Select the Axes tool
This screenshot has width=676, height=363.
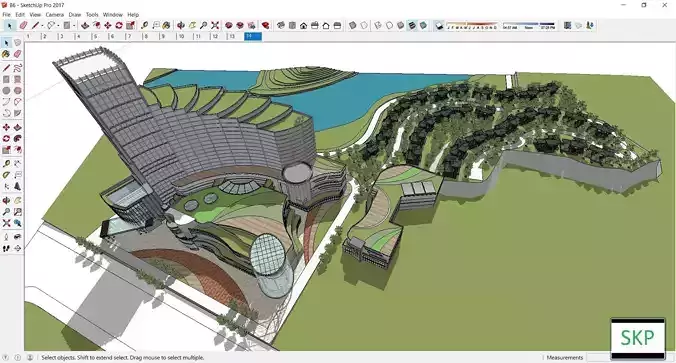pyautogui.click(x=6, y=186)
